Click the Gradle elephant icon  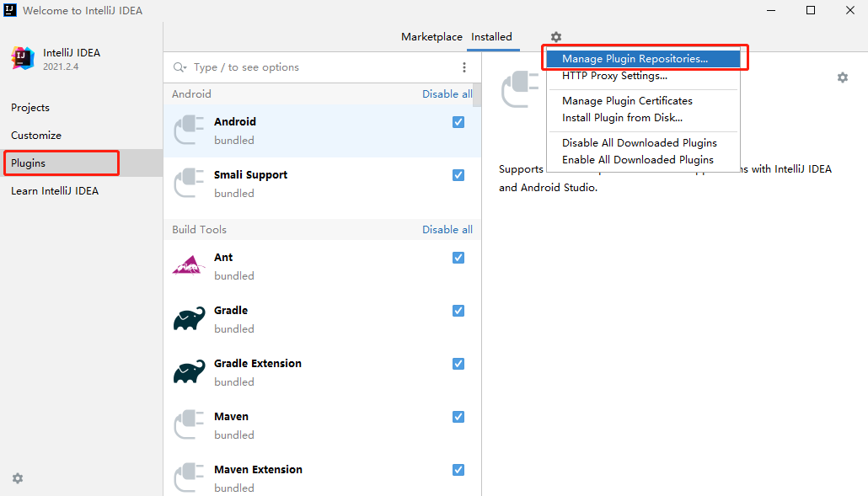[189, 319]
